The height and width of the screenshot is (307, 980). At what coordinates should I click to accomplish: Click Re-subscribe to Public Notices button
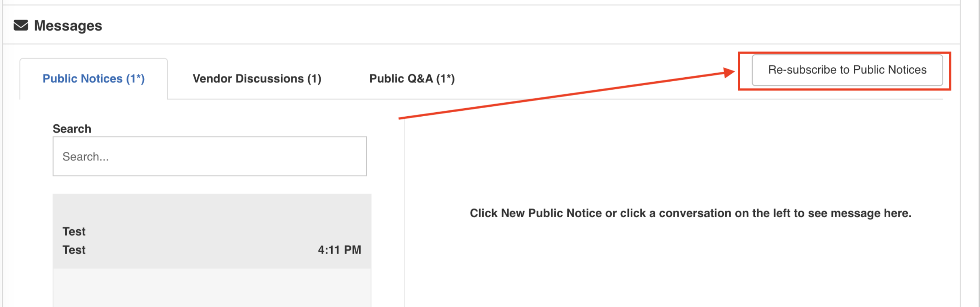[847, 70]
